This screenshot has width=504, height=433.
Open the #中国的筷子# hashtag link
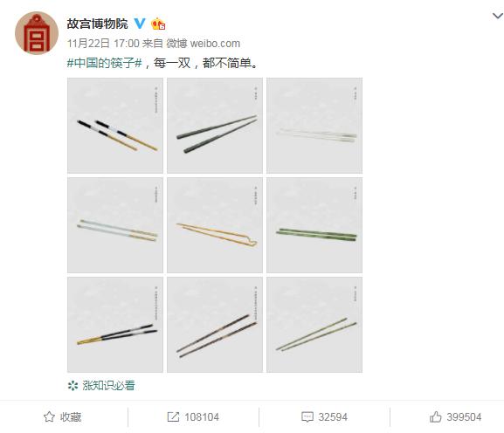(105, 63)
